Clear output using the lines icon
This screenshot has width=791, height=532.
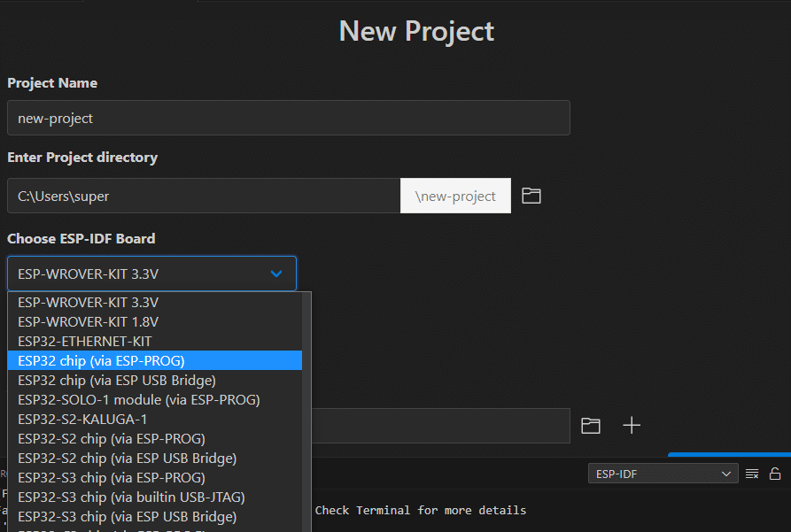point(752,474)
